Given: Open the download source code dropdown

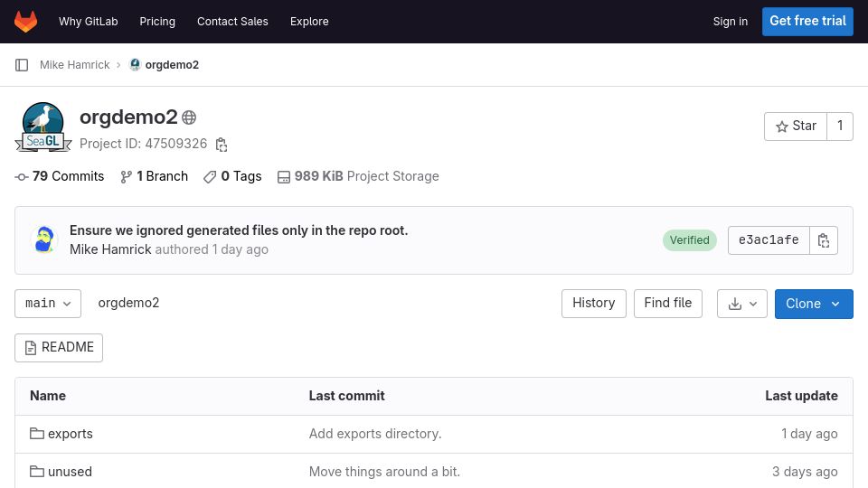Looking at the screenshot, I should click(741, 304).
